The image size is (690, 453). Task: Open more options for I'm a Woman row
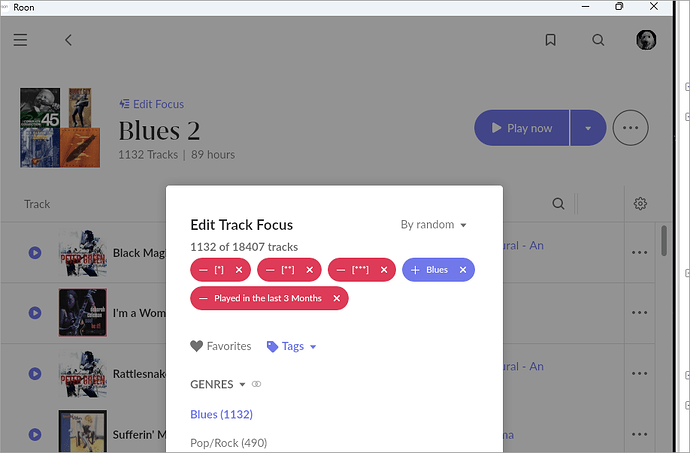[x=639, y=313]
